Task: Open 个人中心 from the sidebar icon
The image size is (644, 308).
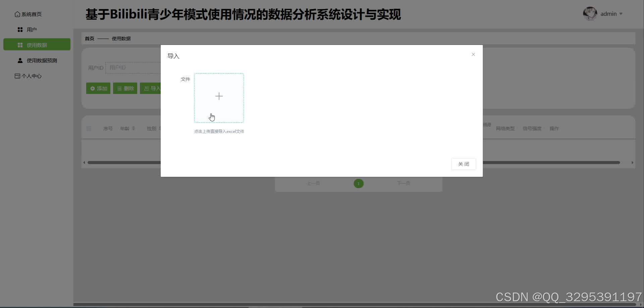Action: (17, 76)
